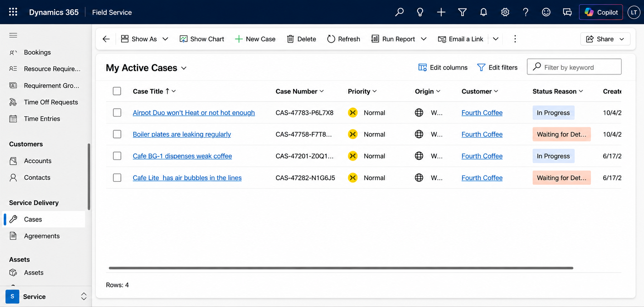Check the Cafe BG-1 case row checkbox

point(117,156)
